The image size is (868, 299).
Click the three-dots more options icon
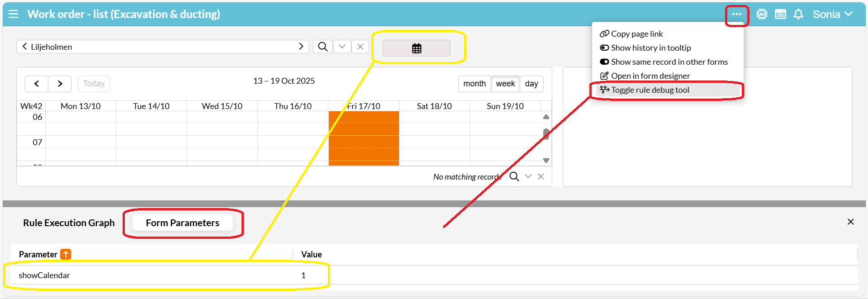click(736, 14)
